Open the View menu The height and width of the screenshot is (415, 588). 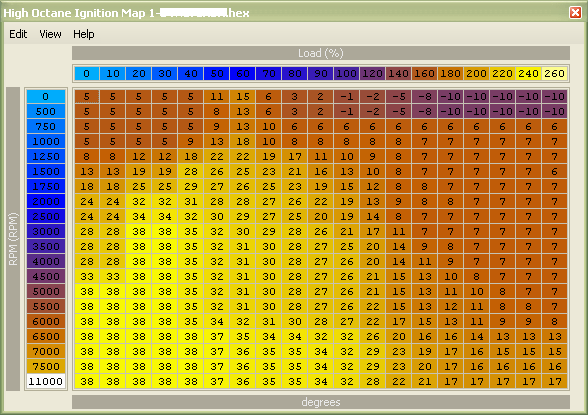pos(50,34)
